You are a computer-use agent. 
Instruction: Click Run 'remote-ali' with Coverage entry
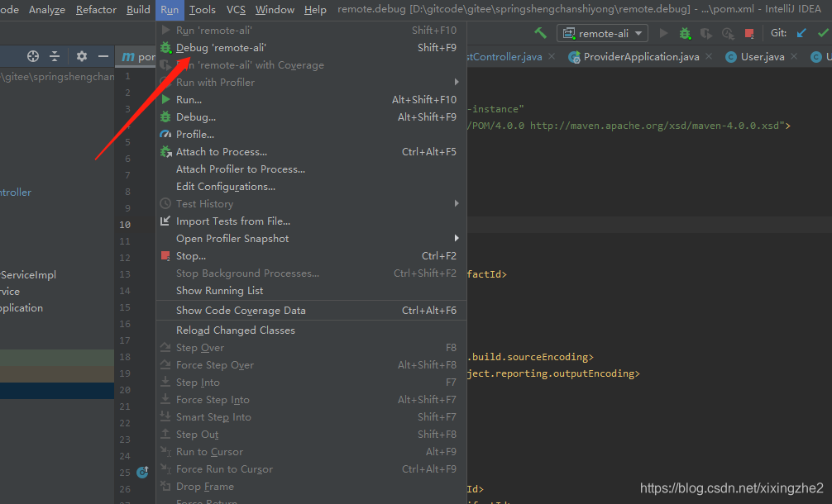coord(312,65)
